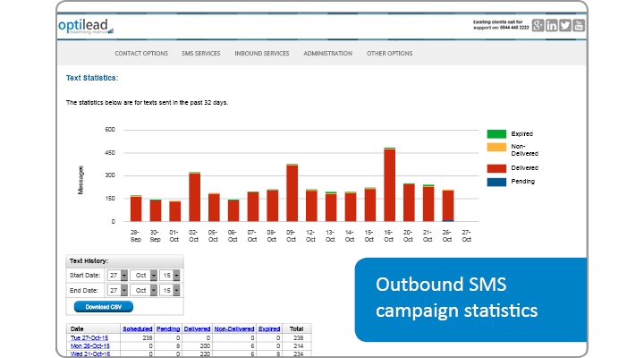Click the tallest bar for 16-Oct
The height and width of the screenshot is (358, 644).
coord(390,185)
